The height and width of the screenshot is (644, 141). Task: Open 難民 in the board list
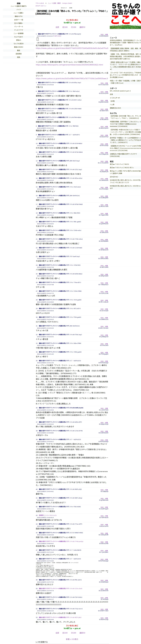(19, 50)
